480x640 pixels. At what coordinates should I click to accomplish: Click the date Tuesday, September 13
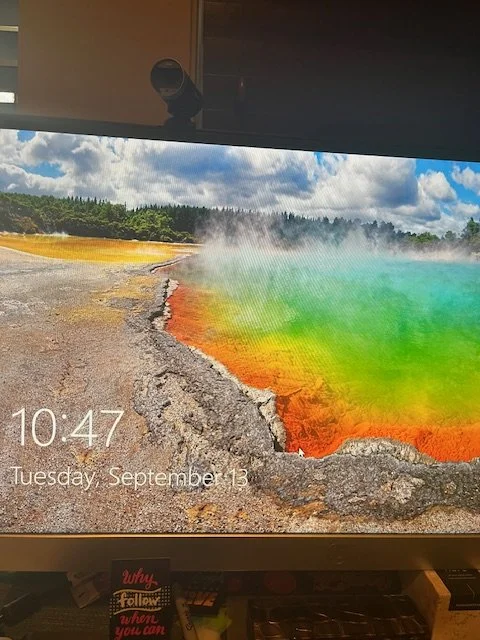click(129, 477)
